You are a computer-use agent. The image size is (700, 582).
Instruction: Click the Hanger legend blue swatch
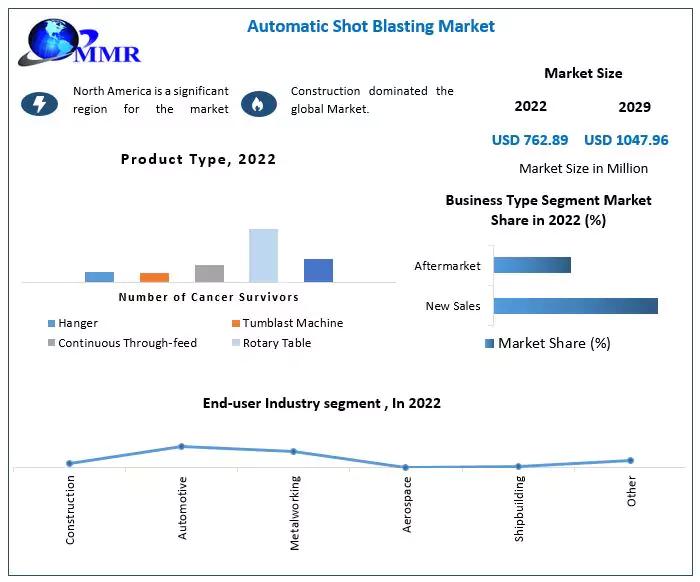coord(51,323)
